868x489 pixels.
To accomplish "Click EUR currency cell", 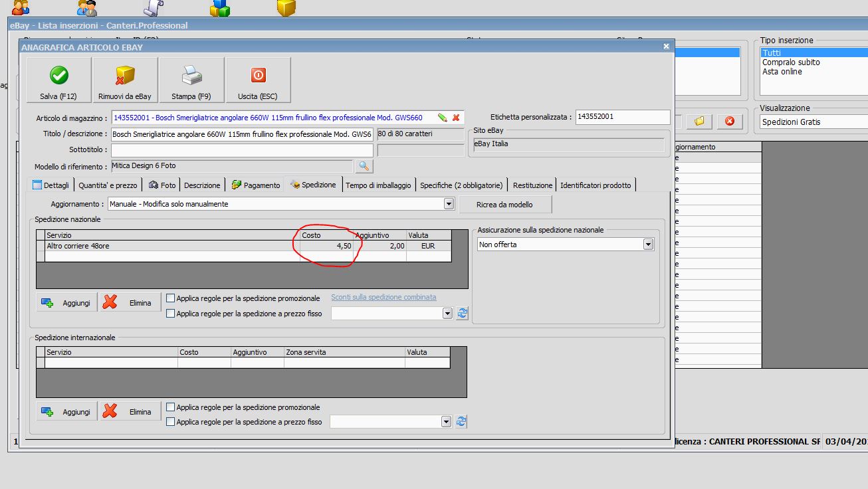I will coord(429,246).
